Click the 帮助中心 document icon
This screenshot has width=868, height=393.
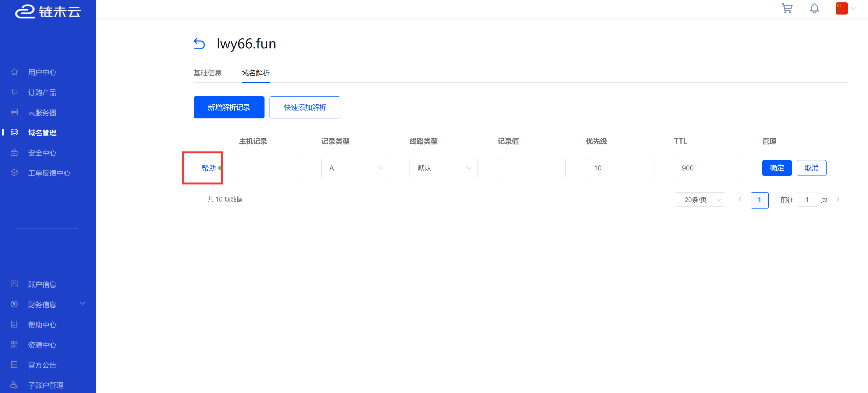(14, 325)
